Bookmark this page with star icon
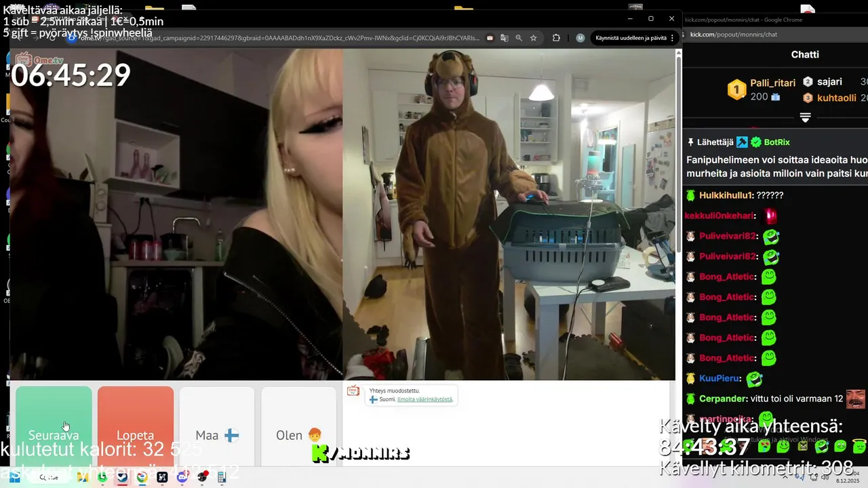Image resolution: width=868 pixels, height=488 pixels. pos(534,38)
